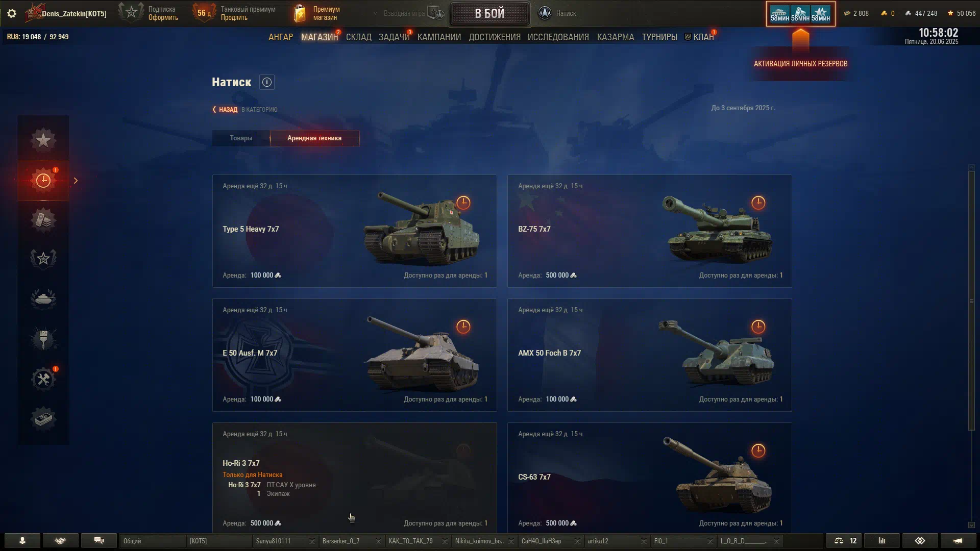Open the clock rental category icon

(x=43, y=180)
